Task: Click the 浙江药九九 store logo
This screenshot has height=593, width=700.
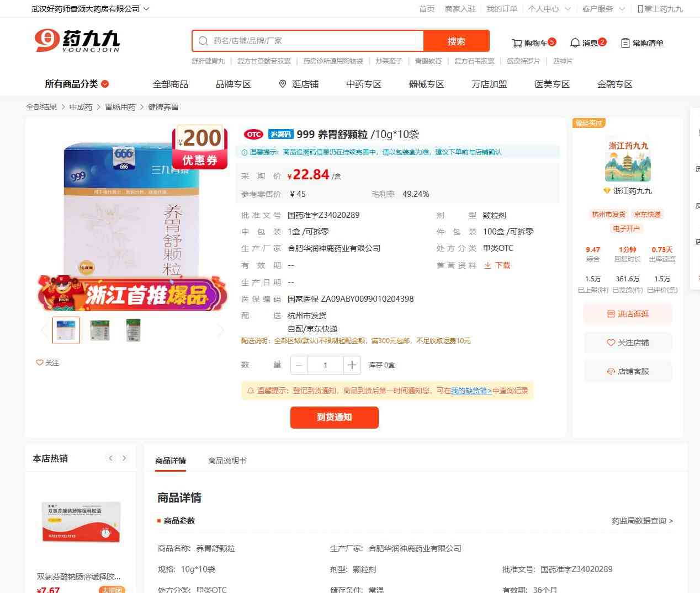Action: pyautogui.click(x=628, y=160)
